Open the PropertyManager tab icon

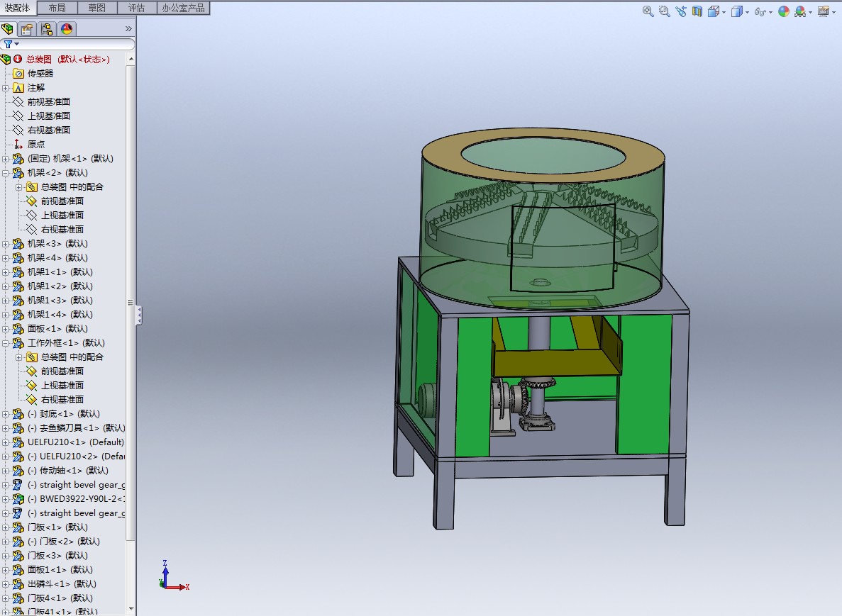click(27, 29)
